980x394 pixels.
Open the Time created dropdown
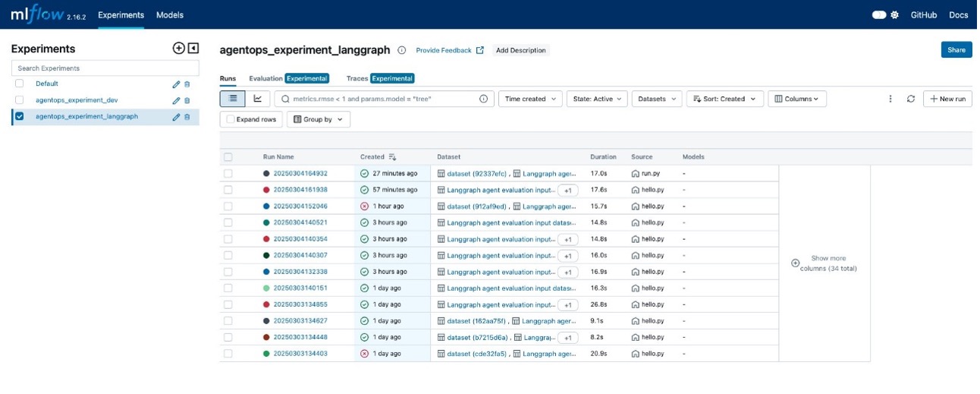pos(530,99)
